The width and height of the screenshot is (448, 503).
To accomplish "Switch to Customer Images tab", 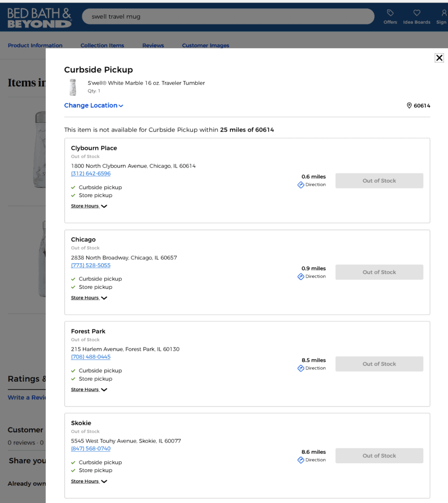I will (205, 46).
